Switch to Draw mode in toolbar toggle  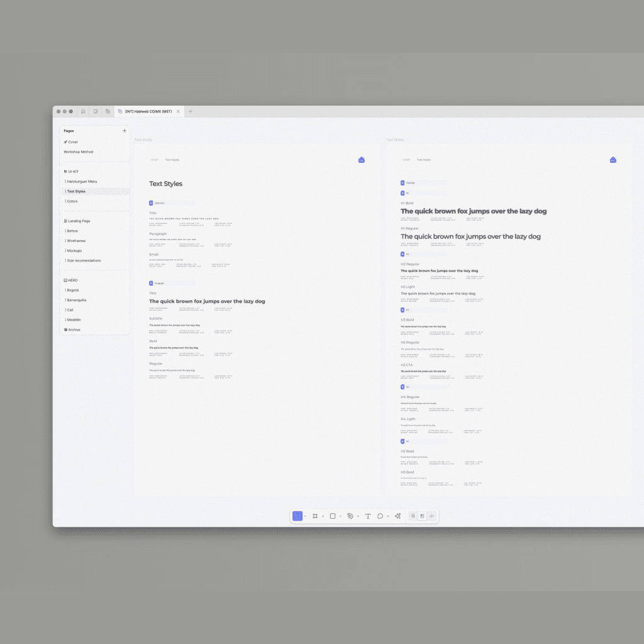click(413, 516)
